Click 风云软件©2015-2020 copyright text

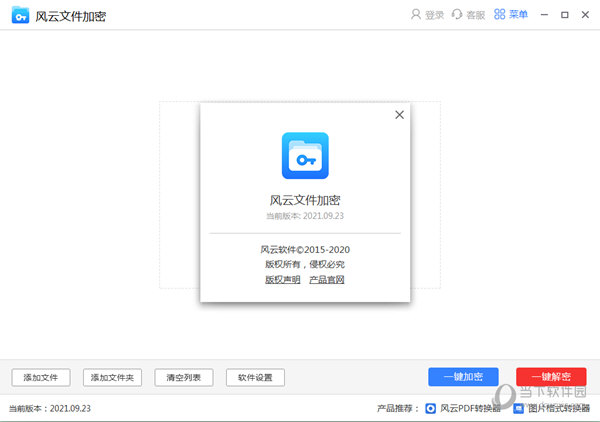pyautogui.click(x=305, y=250)
